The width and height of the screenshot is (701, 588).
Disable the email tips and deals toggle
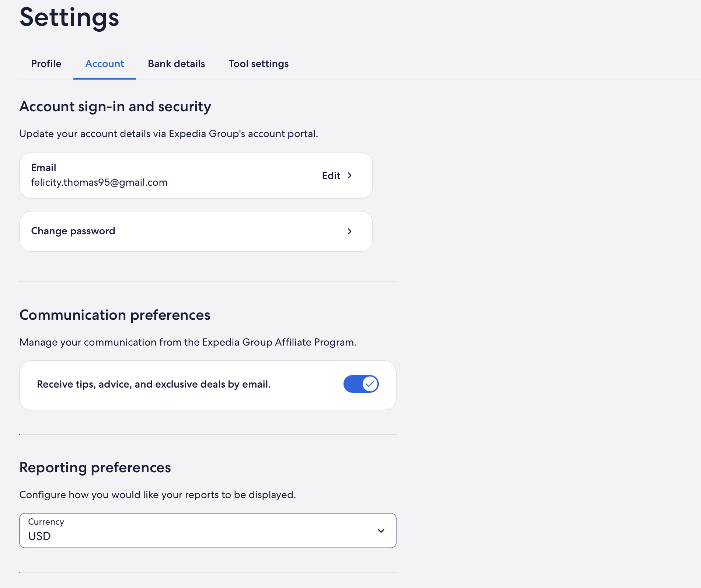pos(361,384)
